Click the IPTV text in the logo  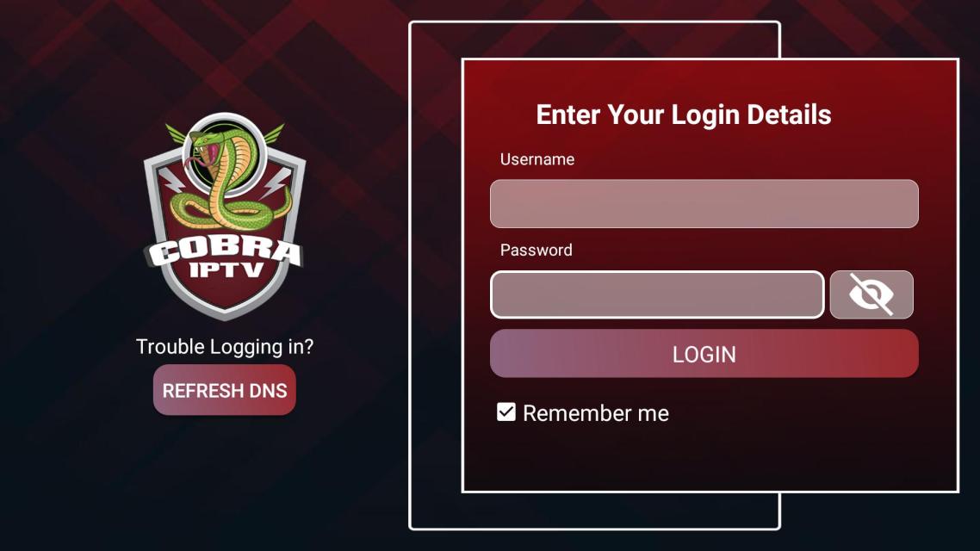(x=226, y=269)
